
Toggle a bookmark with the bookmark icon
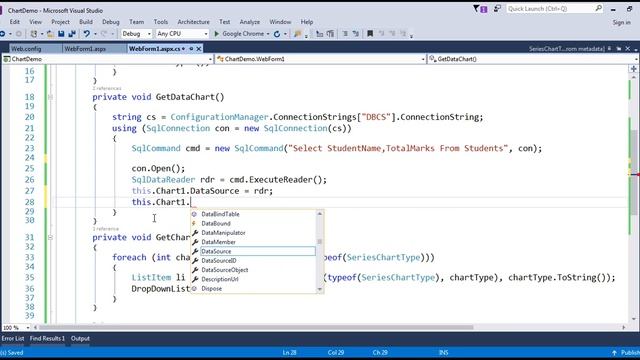coord(370,34)
